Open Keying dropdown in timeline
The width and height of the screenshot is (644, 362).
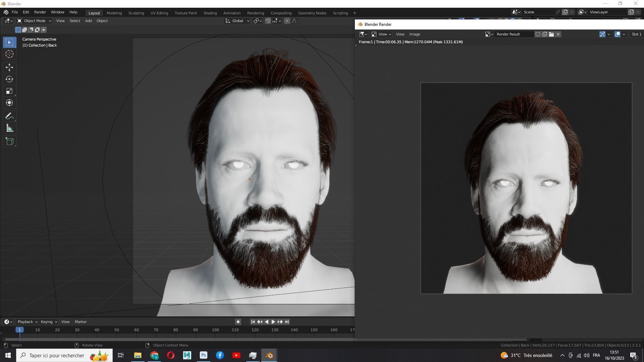click(x=49, y=322)
